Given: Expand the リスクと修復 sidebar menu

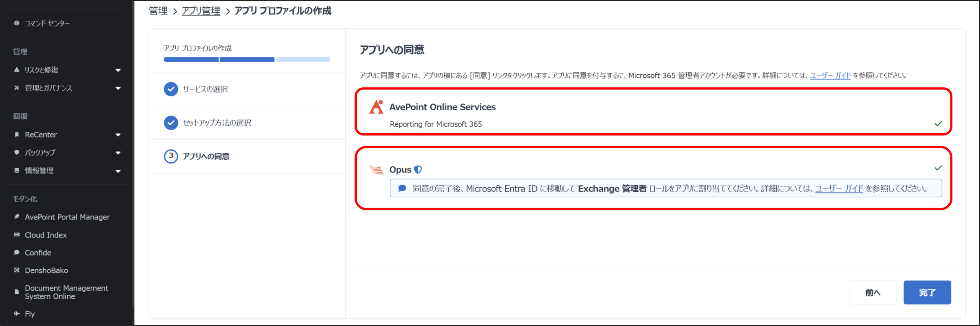Looking at the screenshot, I should (118, 70).
